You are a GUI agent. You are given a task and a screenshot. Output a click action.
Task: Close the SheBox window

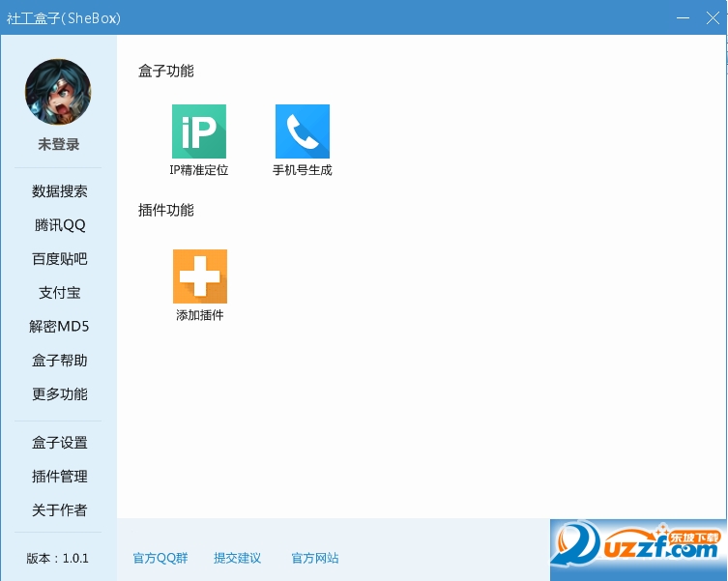pos(713,18)
